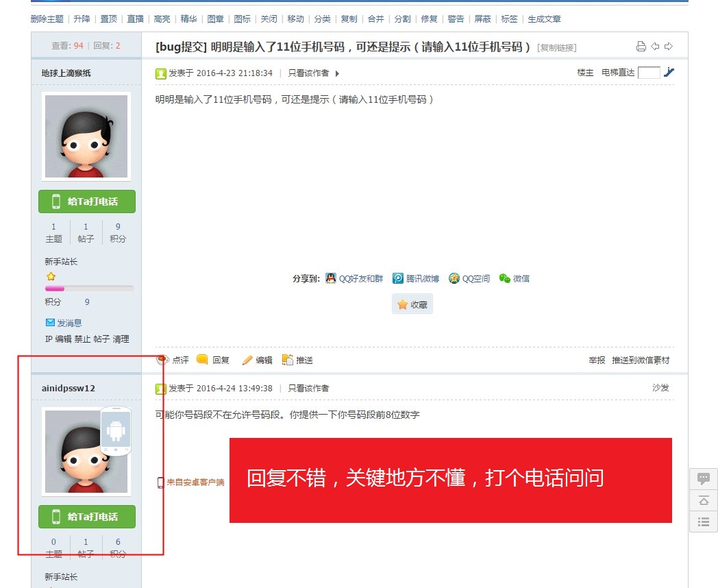Click 精华 in moderation bar
The width and height of the screenshot is (718, 588).
[x=188, y=19]
